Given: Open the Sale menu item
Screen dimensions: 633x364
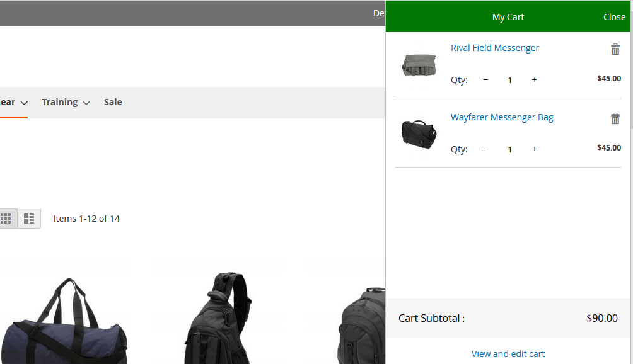Looking at the screenshot, I should click(x=113, y=102).
